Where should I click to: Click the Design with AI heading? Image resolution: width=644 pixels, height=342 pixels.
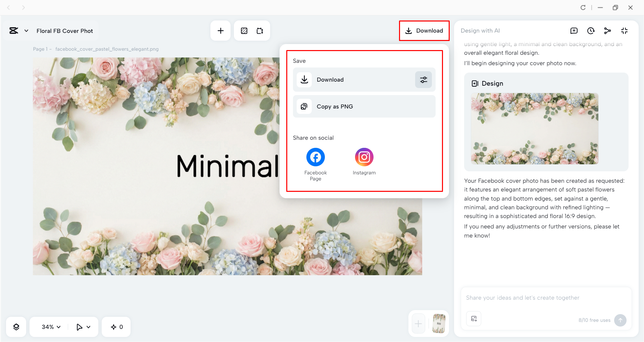480,31
